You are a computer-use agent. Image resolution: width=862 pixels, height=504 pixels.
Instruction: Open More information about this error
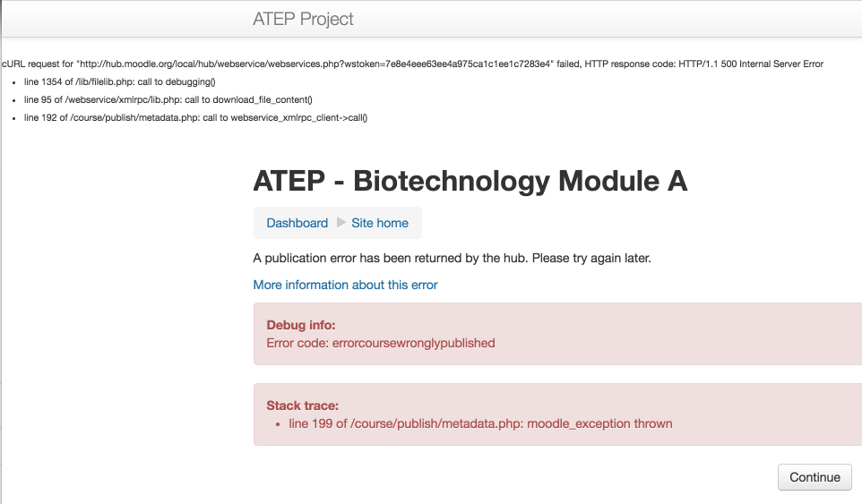click(x=345, y=285)
